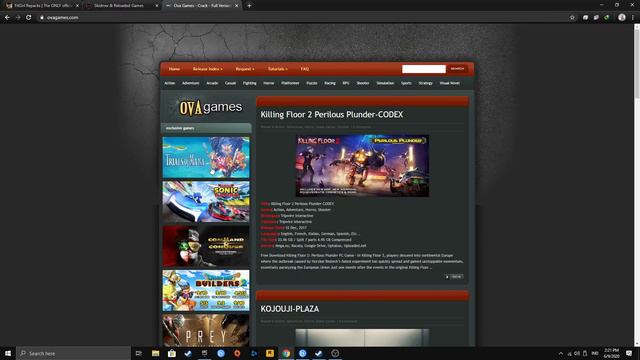Click the more button under Killing Floor post
This screenshot has width=640, height=360.
454,277
